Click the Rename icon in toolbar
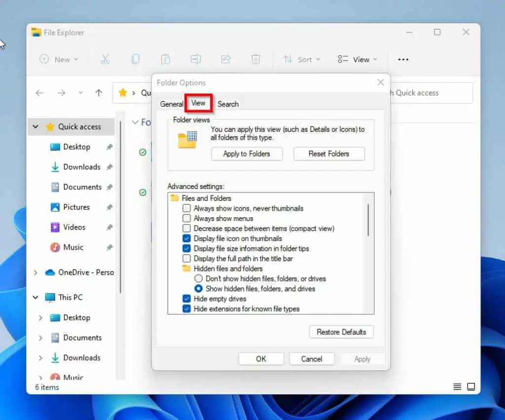 pyautogui.click(x=195, y=59)
